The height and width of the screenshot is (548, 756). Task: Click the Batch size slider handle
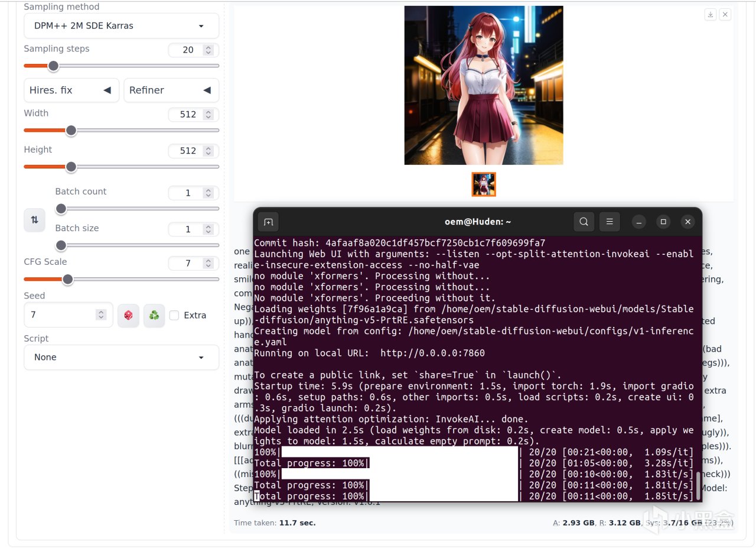point(61,245)
